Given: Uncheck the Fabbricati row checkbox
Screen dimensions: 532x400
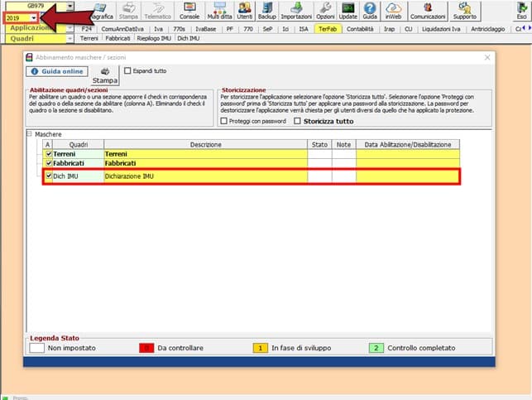Looking at the screenshot, I should click(x=49, y=163).
